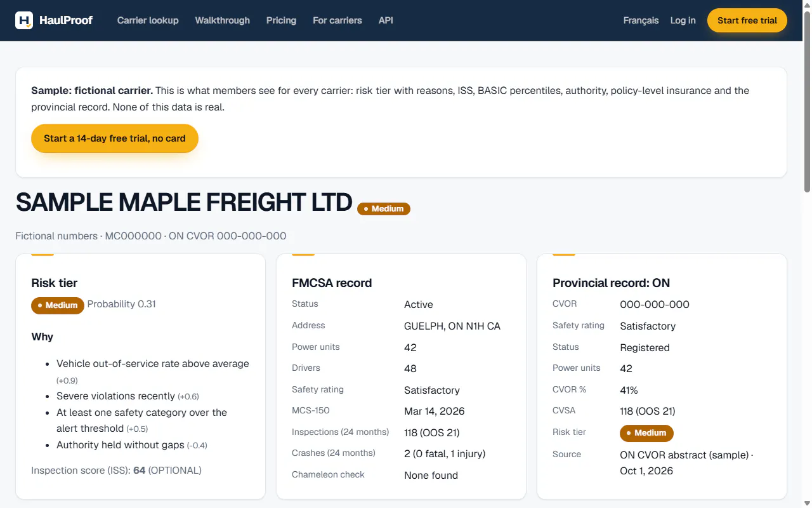The width and height of the screenshot is (812, 508).
Task: Switch language to Français
Action: point(641,20)
